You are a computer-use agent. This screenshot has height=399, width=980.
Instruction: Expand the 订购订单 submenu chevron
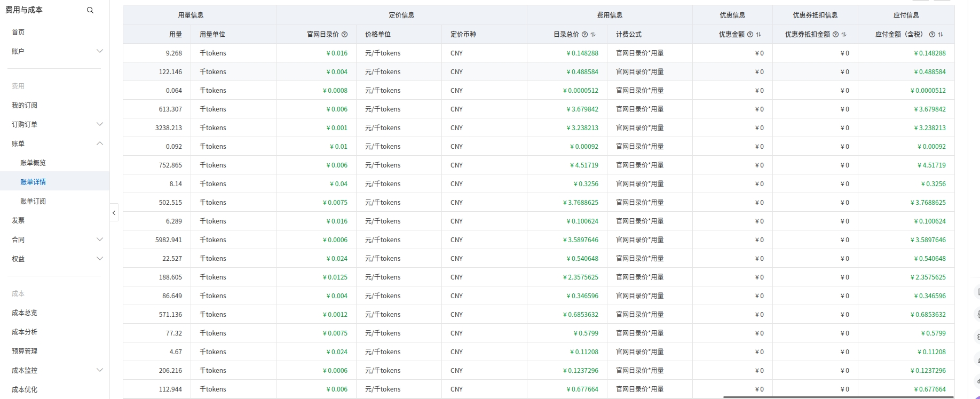point(100,124)
